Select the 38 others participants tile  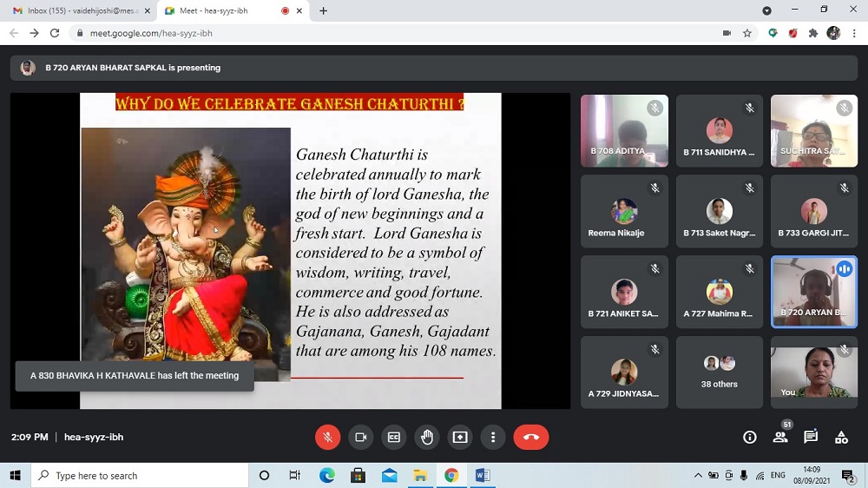pyautogui.click(x=719, y=372)
